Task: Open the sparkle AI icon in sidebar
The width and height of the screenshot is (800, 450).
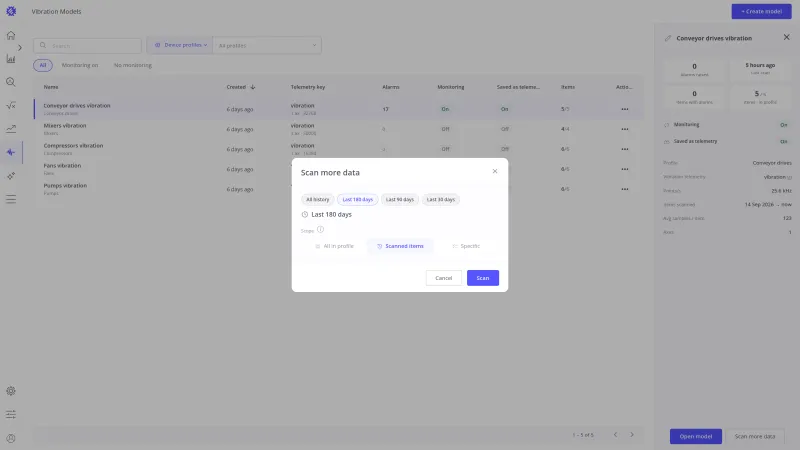Action: pos(11,176)
